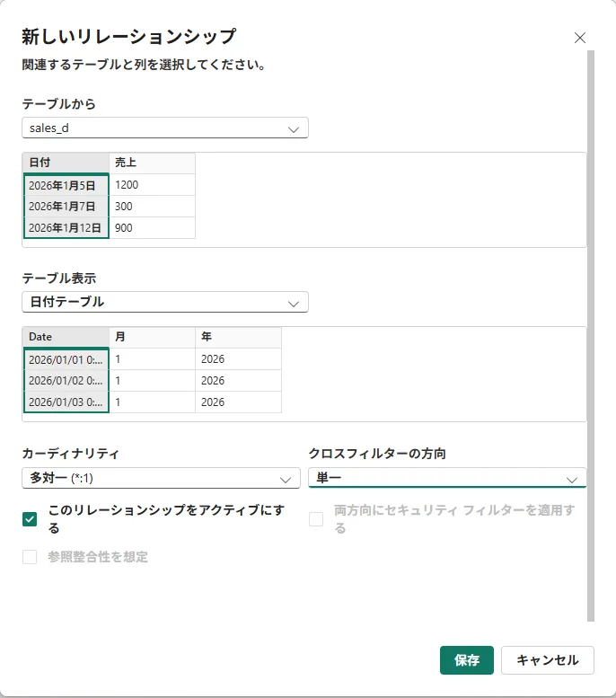Screen dimensions: 616x698
Task: Click the Date cell 2026/01/03
Action: 66,402
